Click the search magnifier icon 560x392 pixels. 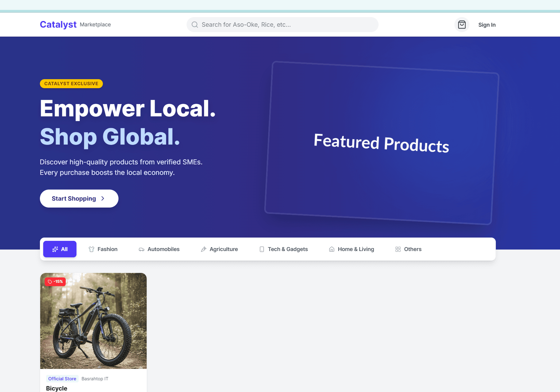click(x=195, y=25)
